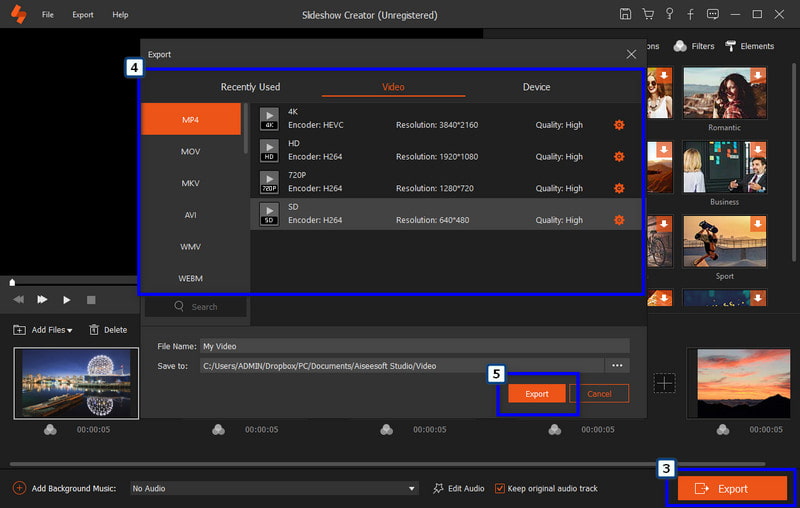Image resolution: width=800 pixels, height=508 pixels.
Task: Click the File Name input field
Action: pos(414,346)
